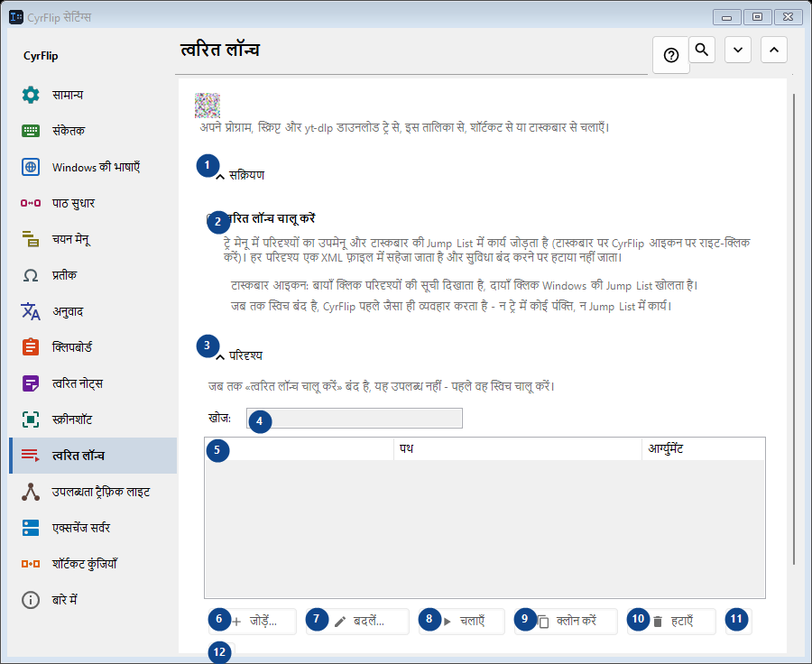
Task: Open the बारे में about page
Action: pos(93,600)
